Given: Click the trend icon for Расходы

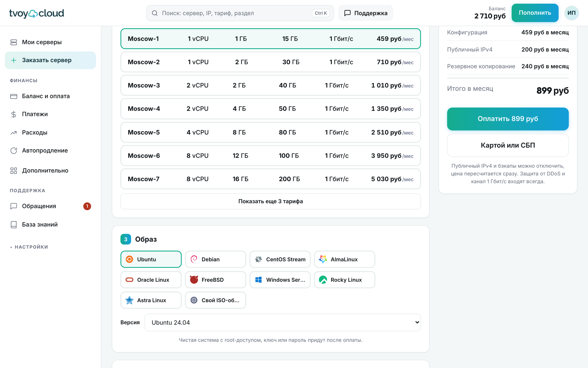Looking at the screenshot, I should [x=14, y=132].
